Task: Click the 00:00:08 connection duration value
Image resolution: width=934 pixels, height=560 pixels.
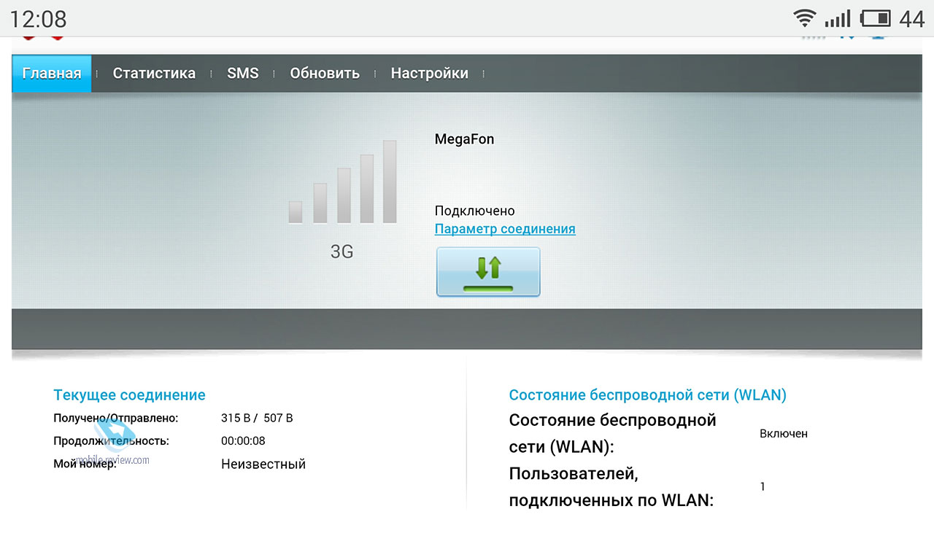Action: 243,440
